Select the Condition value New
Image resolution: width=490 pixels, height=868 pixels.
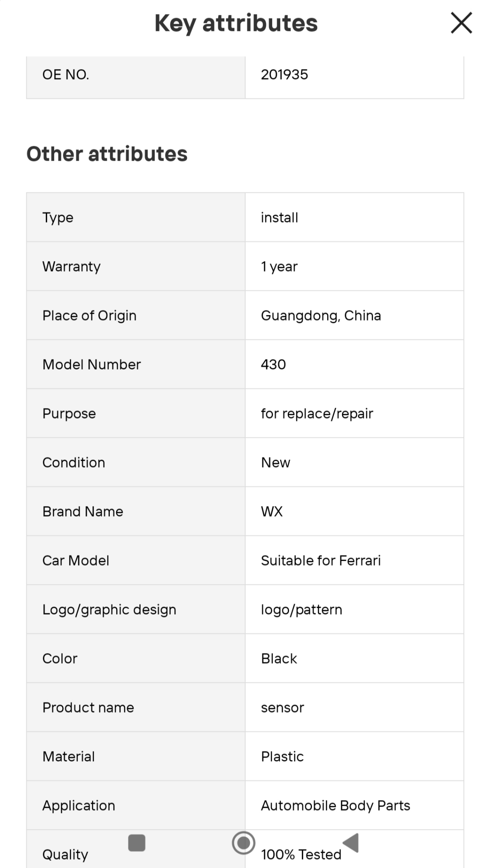(276, 463)
